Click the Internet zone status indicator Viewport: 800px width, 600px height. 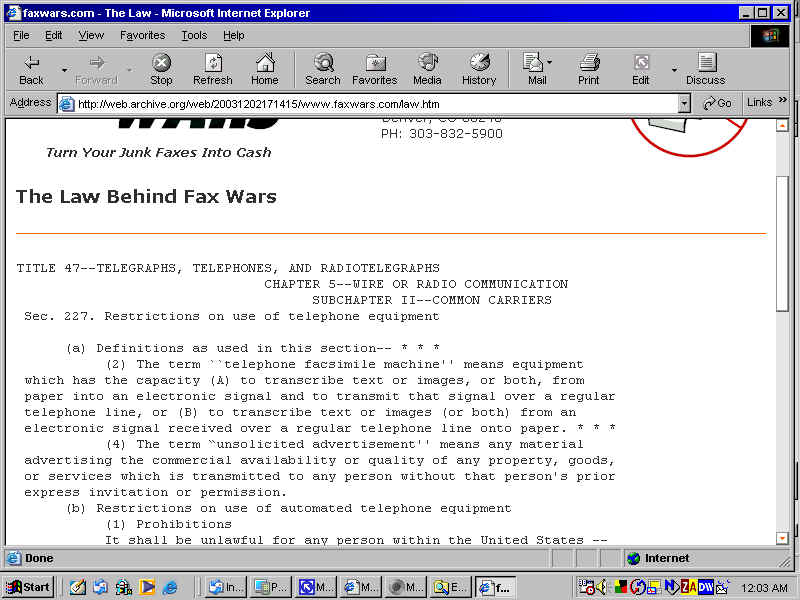click(x=658, y=558)
